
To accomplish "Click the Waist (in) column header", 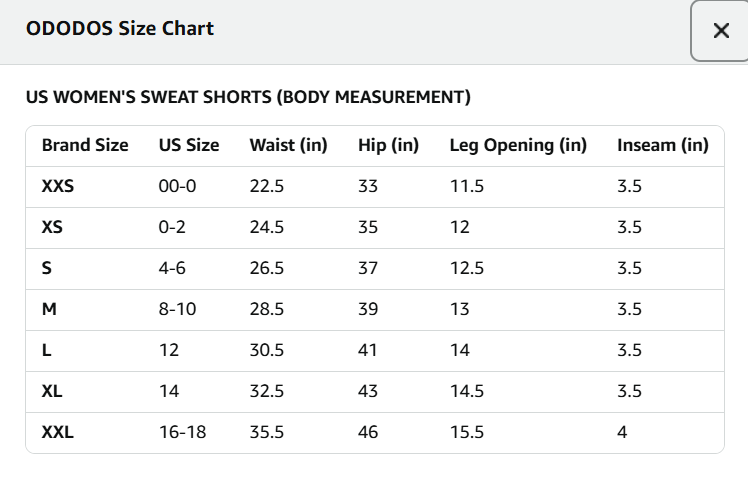I will pos(288,145).
